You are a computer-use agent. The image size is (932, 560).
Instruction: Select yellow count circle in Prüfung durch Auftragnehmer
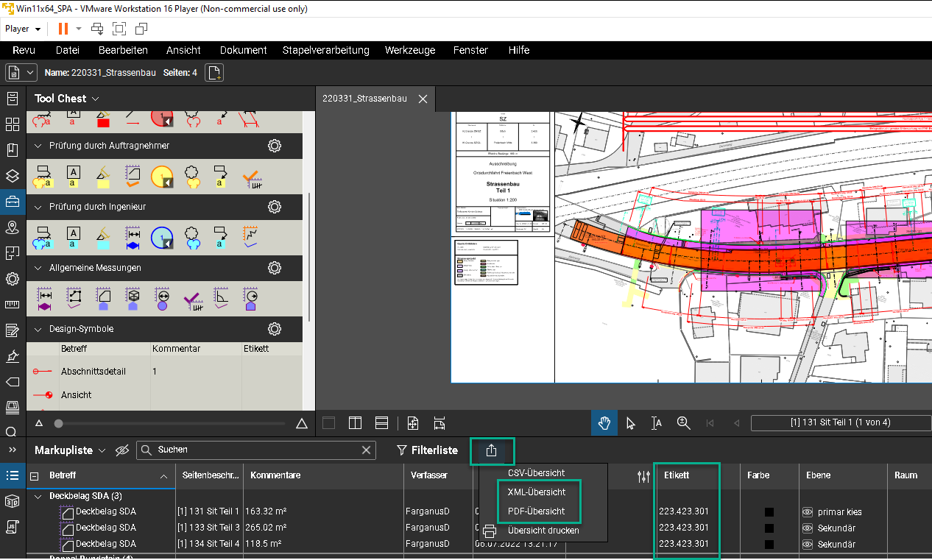pos(162,177)
